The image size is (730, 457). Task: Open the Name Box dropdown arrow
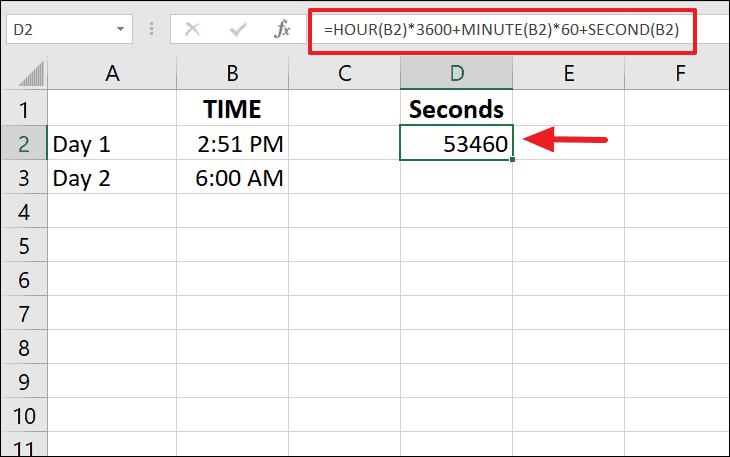click(x=121, y=29)
